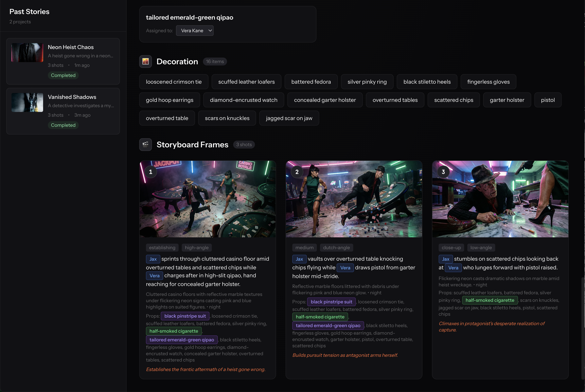Select the battered fedora decoration chip

(x=311, y=82)
